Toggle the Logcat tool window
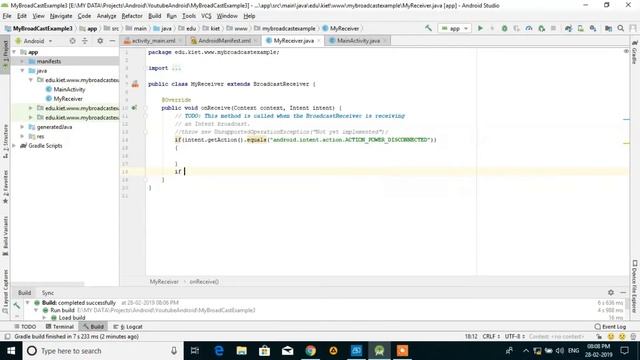640x360 pixels. click(128, 327)
